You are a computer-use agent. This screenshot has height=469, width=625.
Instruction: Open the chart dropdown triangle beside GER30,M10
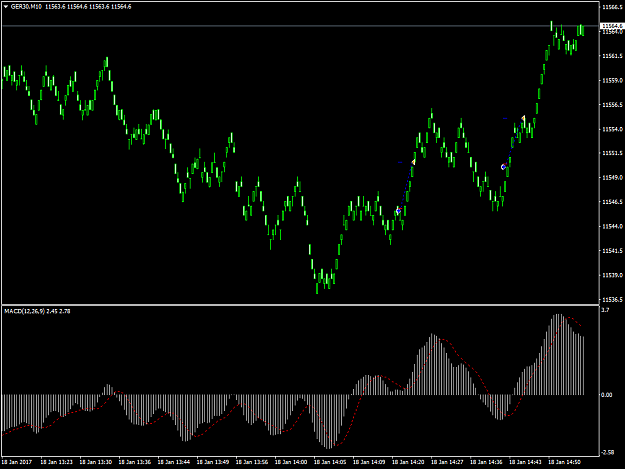(6, 7)
